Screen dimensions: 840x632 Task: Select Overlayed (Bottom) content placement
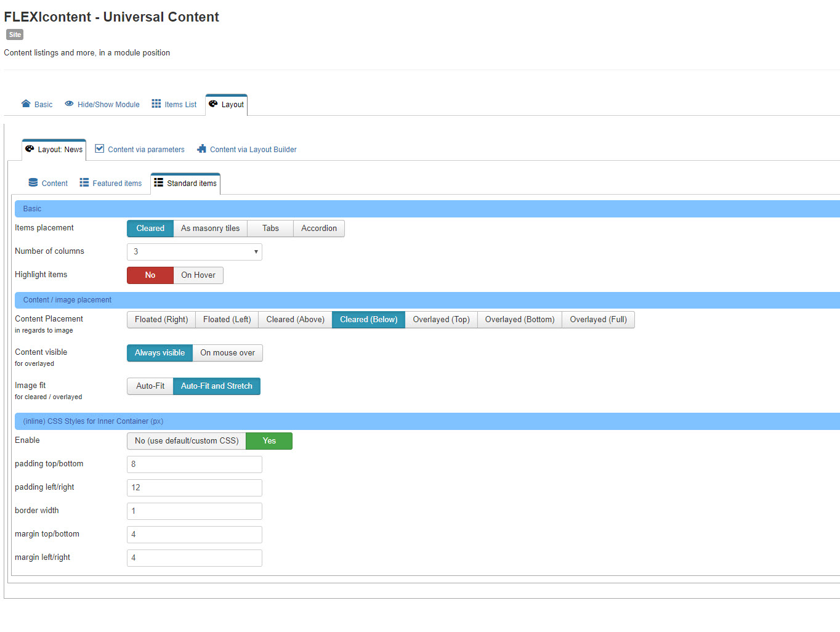coord(520,320)
